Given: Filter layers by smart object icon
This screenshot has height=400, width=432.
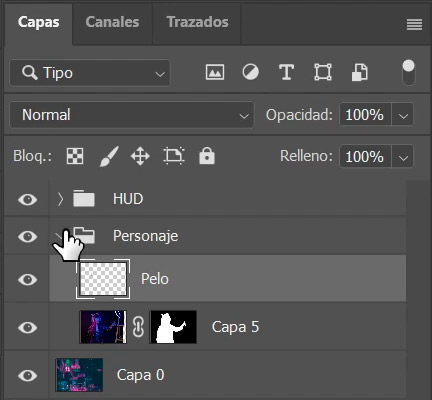Looking at the screenshot, I should (359, 72).
